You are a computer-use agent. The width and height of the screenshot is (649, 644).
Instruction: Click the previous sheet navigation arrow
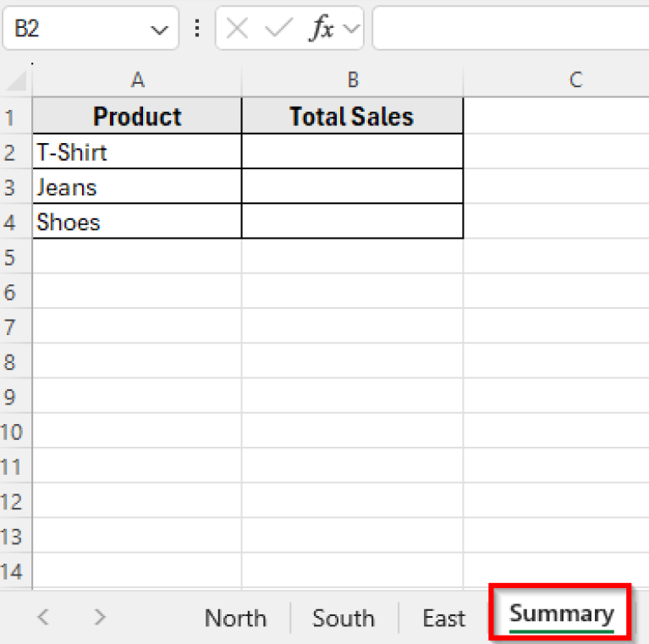pyautogui.click(x=43, y=617)
